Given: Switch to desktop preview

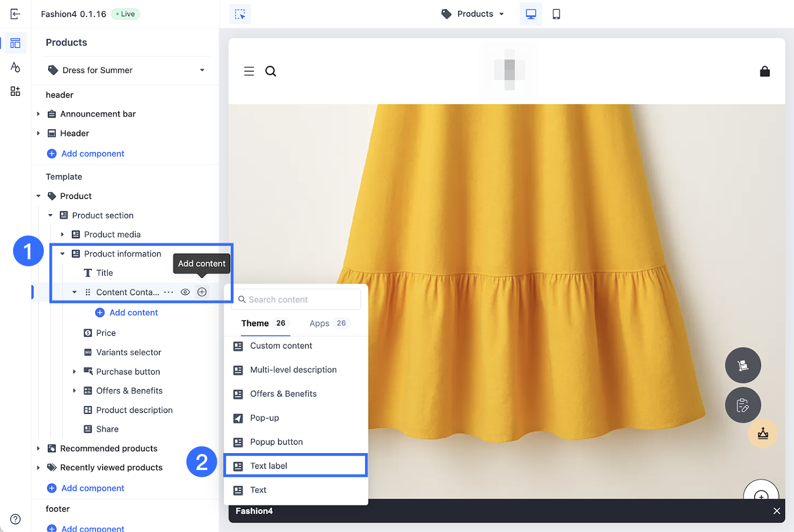Looking at the screenshot, I should [530, 14].
